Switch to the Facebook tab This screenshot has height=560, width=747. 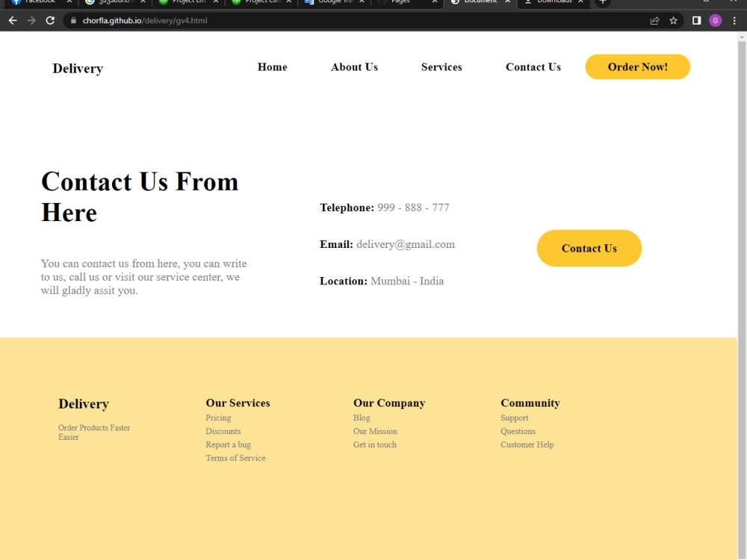[37, 4]
